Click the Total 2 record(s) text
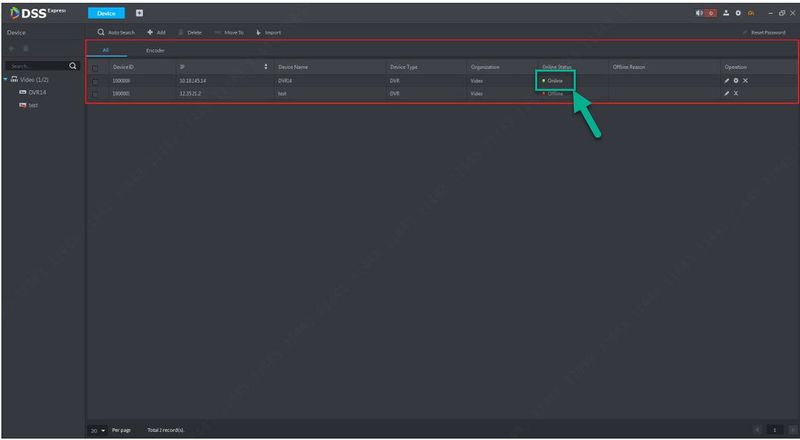The image size is (800, 440). pyautogui.click(x=166, y=430)
